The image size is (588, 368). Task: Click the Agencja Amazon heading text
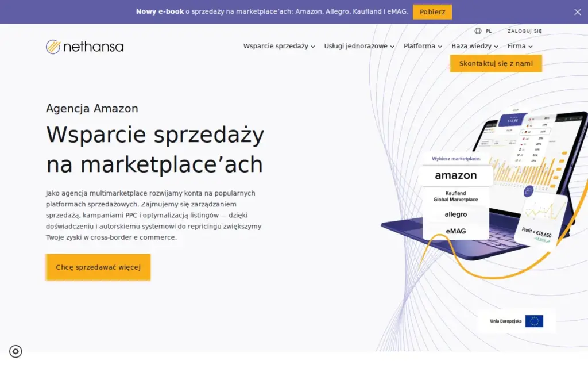92,109
